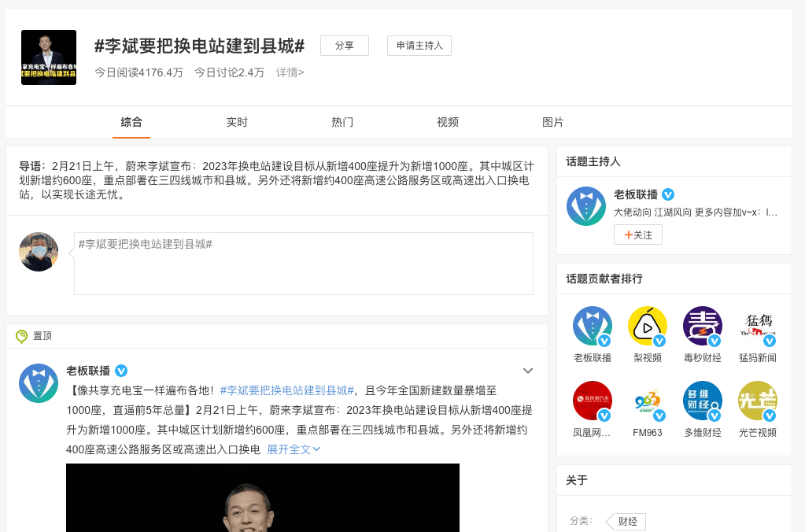Open 老板联播 host name in sidebar

(636, 194)
